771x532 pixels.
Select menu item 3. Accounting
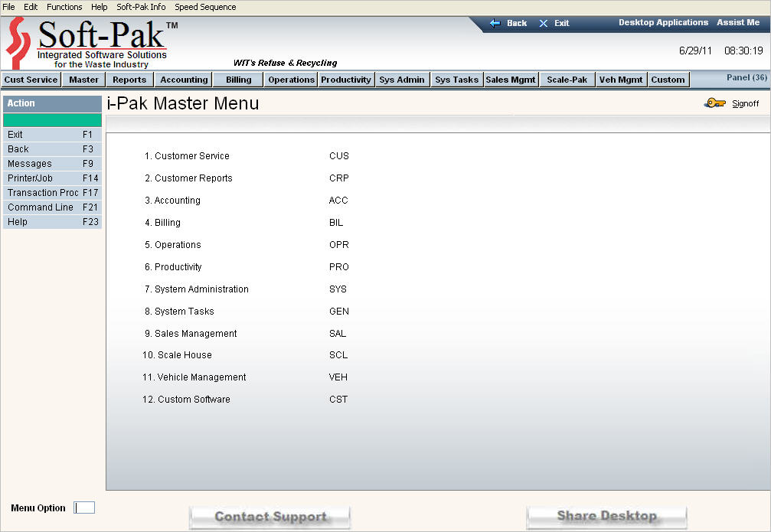172,200
